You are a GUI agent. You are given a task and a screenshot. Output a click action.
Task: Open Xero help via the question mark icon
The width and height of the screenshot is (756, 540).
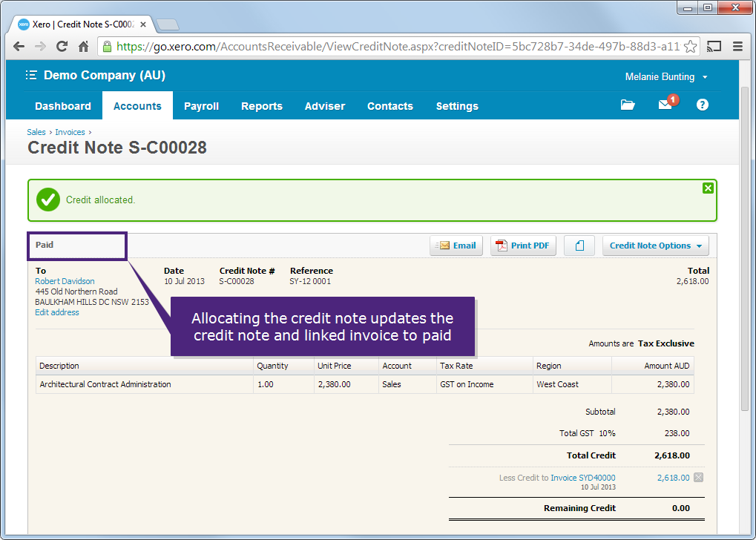point(701,105)
